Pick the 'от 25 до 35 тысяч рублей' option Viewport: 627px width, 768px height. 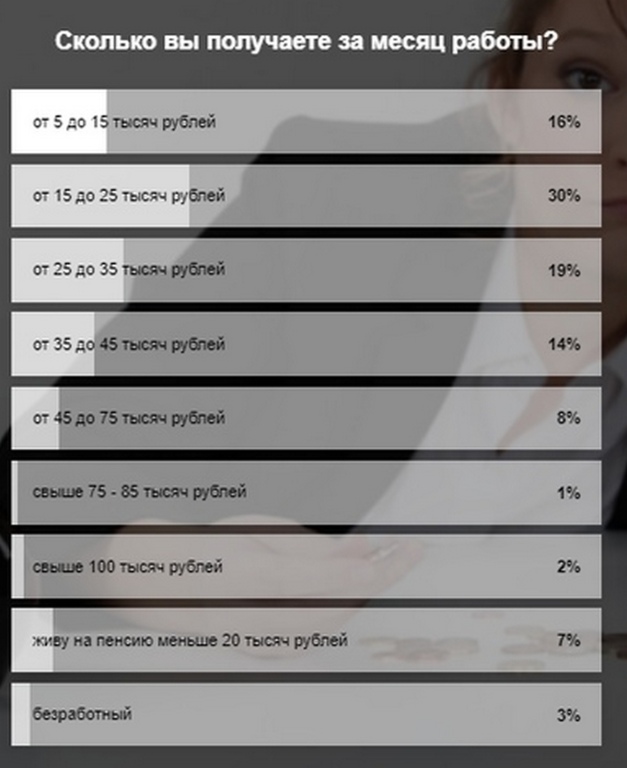tap(129, 270)
